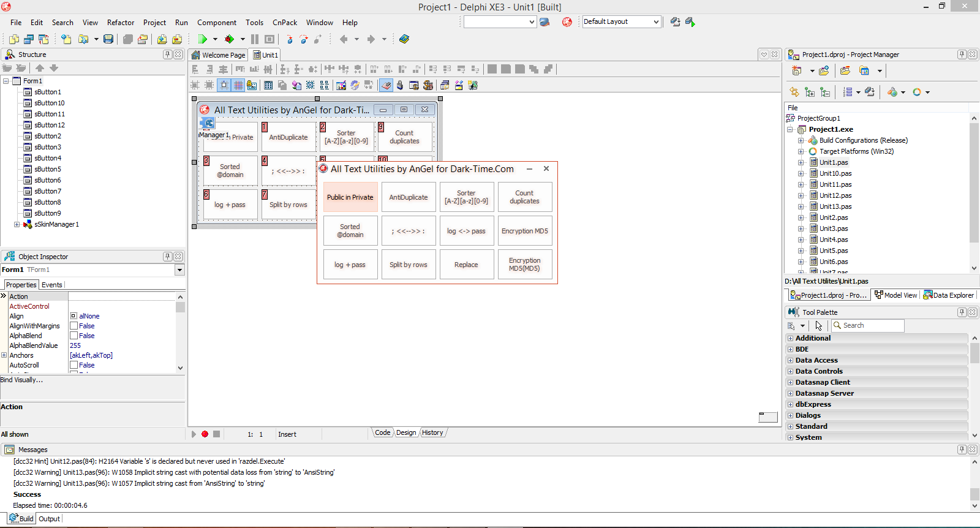980x528 pixels.
Task: Click the Run Without Debugging bug icon
Action: pos(229,39)
